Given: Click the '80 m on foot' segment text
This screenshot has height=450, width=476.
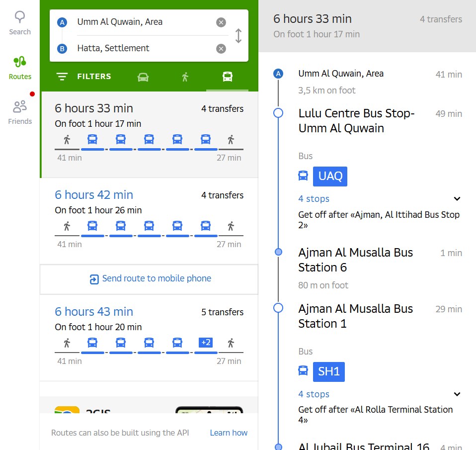Looking at the screenshot, I should click(323, 285).
